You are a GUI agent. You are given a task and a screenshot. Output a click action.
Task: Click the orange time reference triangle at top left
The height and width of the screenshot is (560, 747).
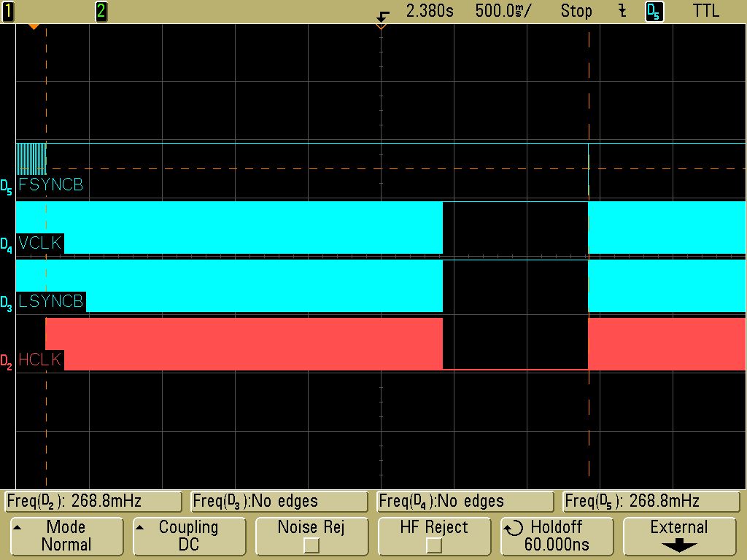(34, 27)
